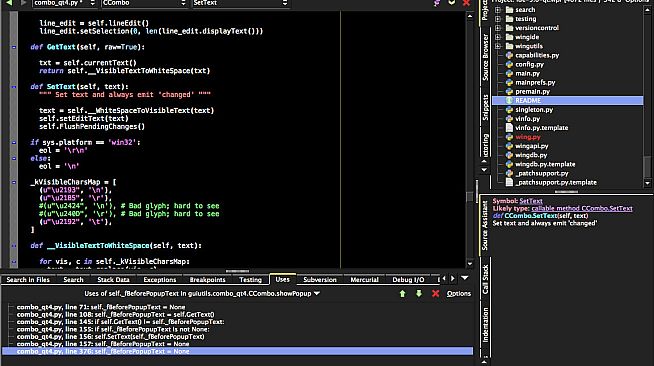The width and height of the screenshot is (654, 366).
Task: Open the Breakpoints tab
Action: pyautogui.click(x=207, y=280)
